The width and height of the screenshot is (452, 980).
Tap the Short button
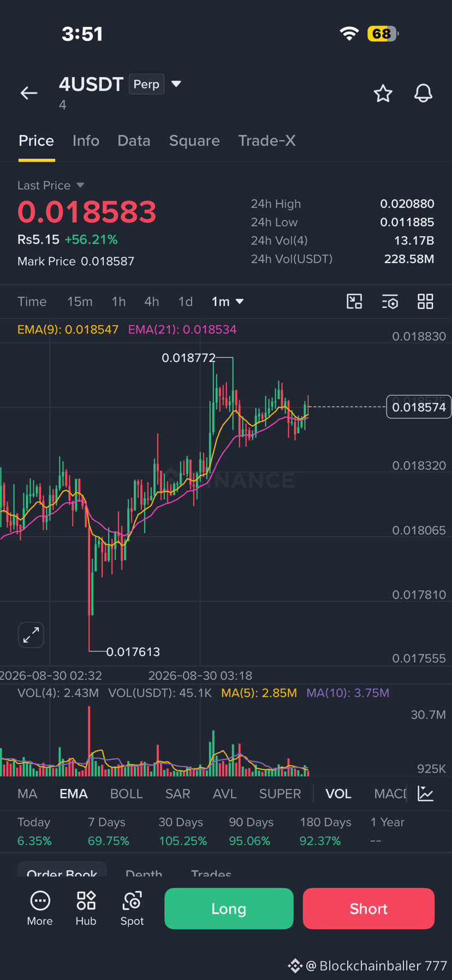[368, 909]
